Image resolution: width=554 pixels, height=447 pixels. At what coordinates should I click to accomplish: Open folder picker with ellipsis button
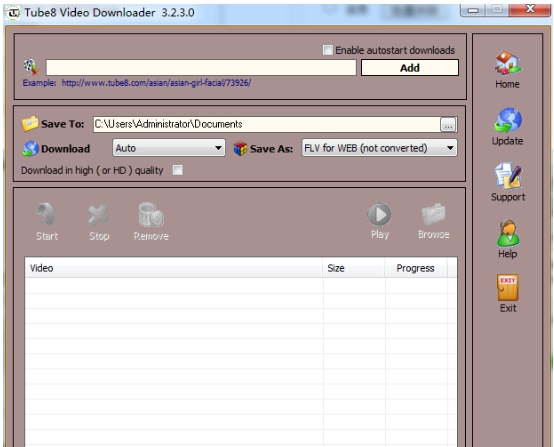448,125
